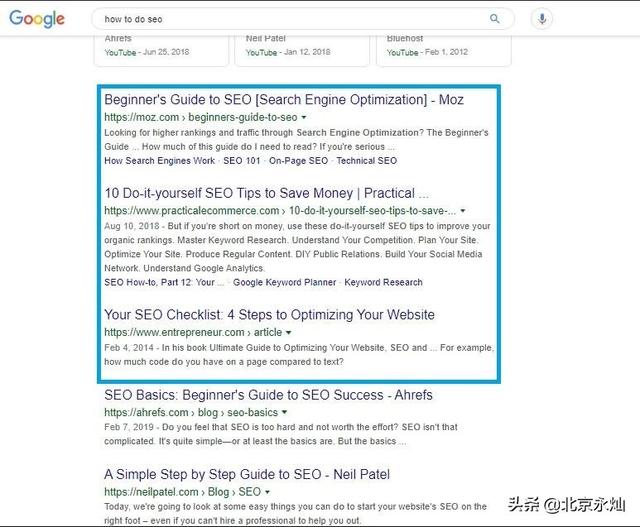640x527 pixels.
Task: Focus the 'how to do seo' search box
Action: tap(302, 19)
